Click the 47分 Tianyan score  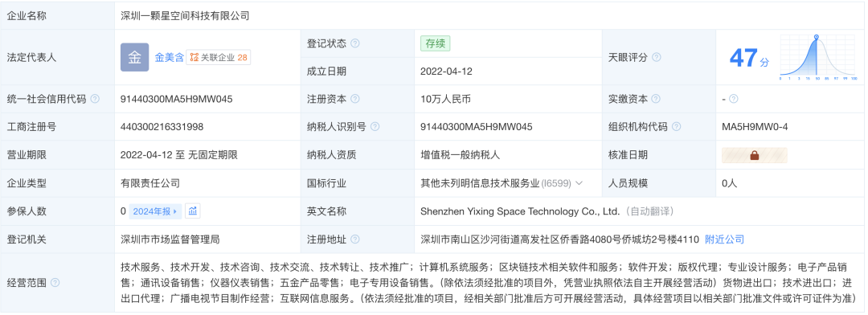(749, 58)
